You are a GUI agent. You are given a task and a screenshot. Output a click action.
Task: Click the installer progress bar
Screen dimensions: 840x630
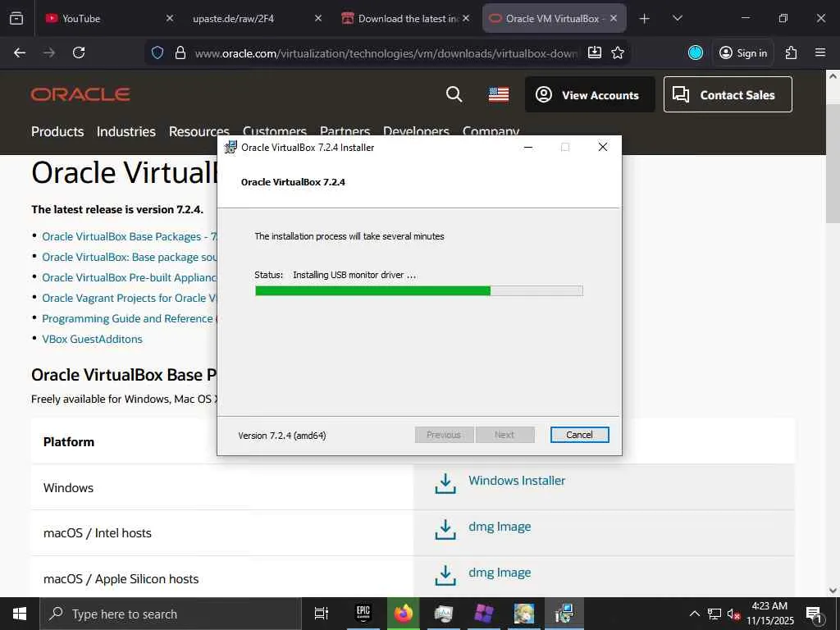coord(419,291)
